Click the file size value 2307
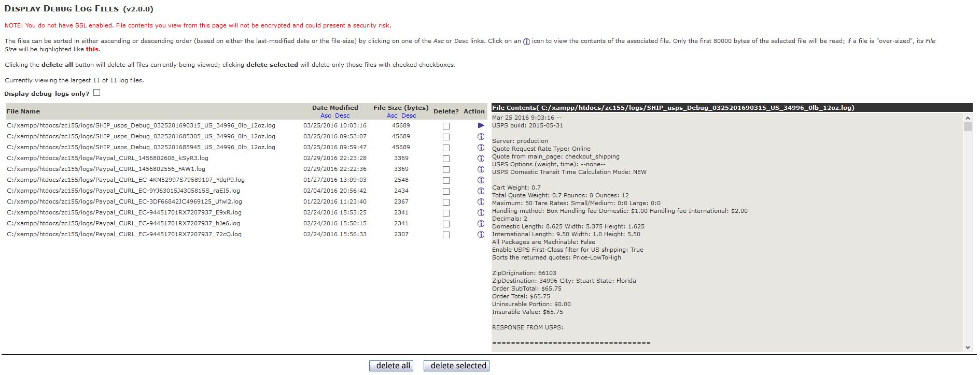 coord(401,234)
